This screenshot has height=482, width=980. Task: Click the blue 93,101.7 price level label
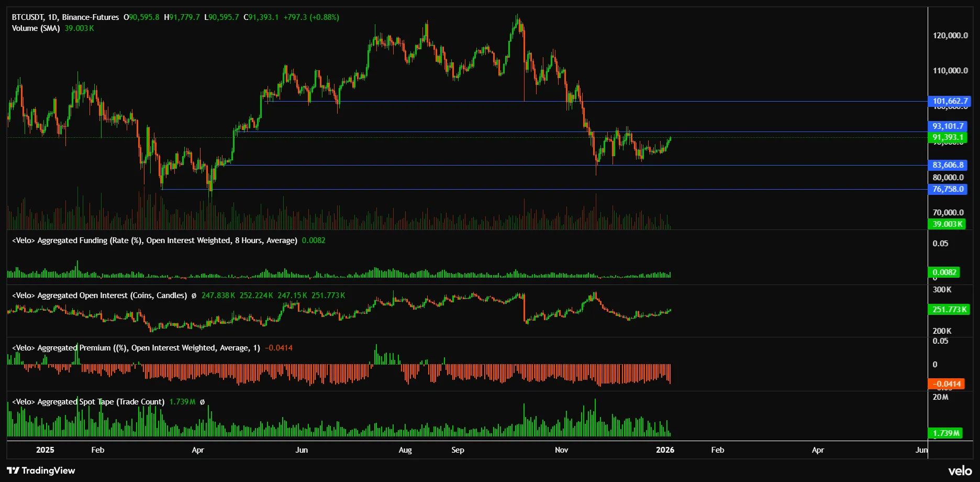click(948, 126)
